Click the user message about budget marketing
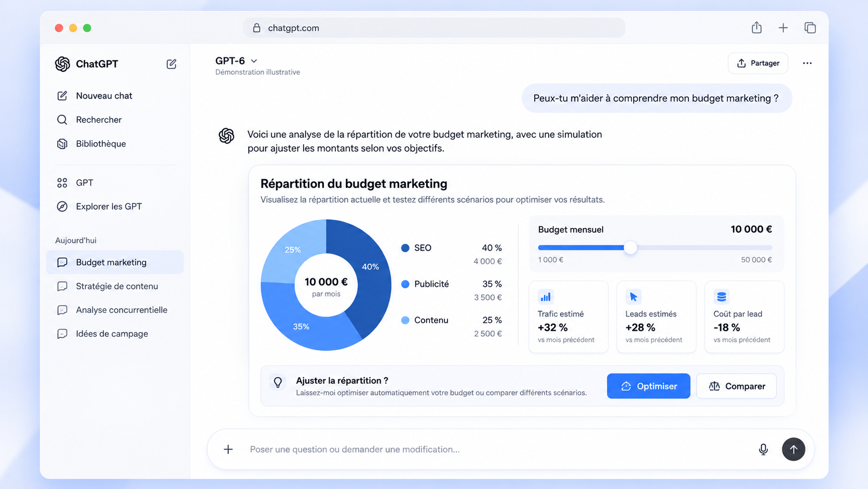Screen dimensions: 868x489 [x=656, y=98]
